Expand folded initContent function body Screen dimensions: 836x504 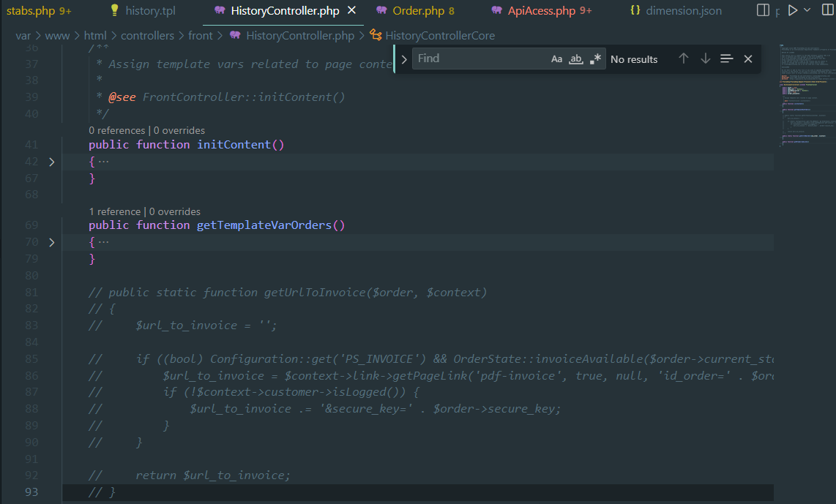[51, 162]
